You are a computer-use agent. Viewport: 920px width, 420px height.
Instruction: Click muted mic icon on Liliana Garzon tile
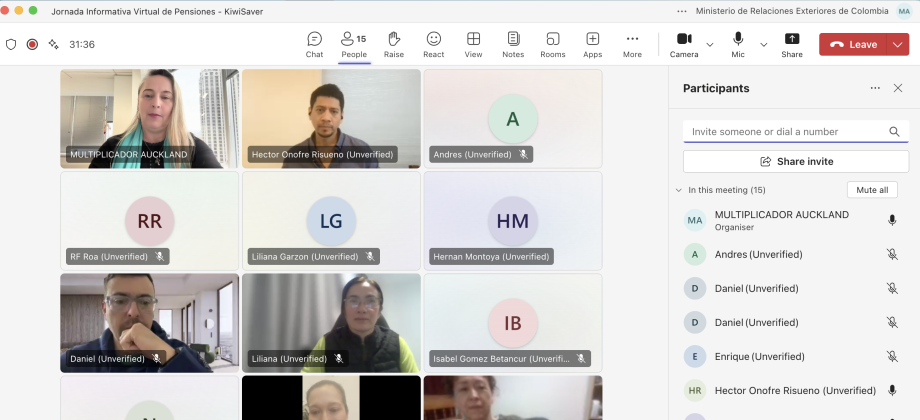coord(370,256)
